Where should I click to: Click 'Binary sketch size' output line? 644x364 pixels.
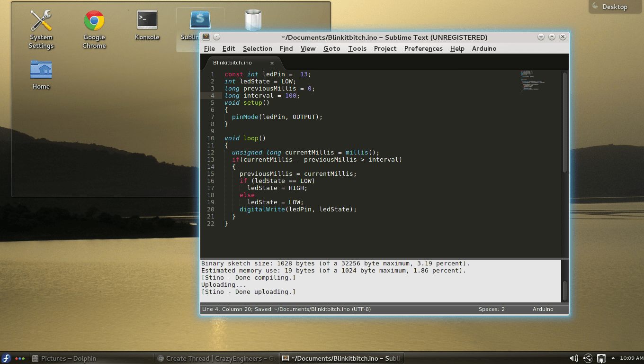[x=335, y=263]
